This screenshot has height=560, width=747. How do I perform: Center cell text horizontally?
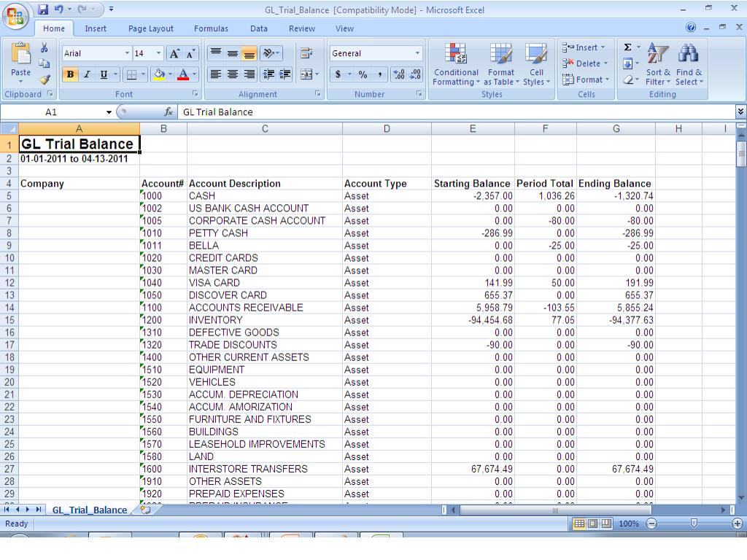233,74
